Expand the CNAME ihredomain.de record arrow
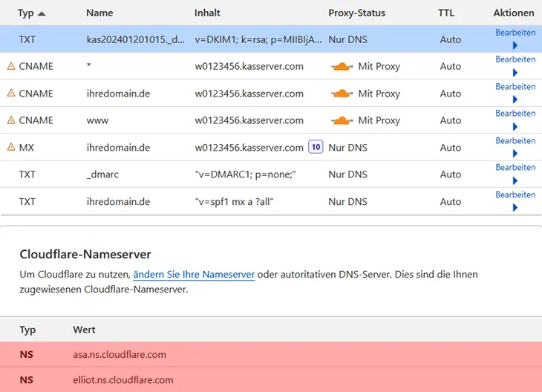The image size is (542, 392). [x=515, y=99]
